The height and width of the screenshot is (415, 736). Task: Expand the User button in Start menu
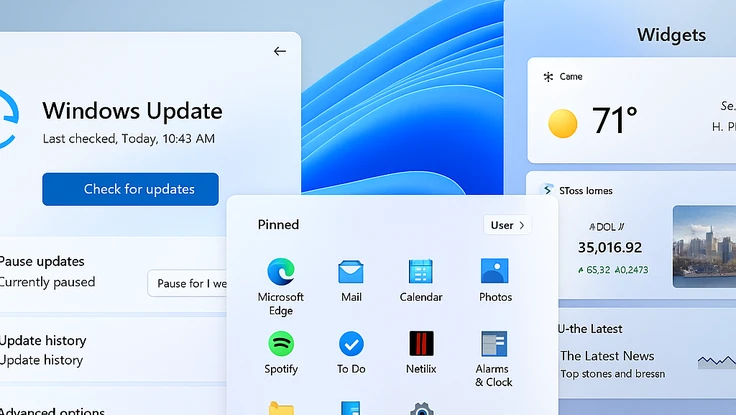(x=507, y=225)
